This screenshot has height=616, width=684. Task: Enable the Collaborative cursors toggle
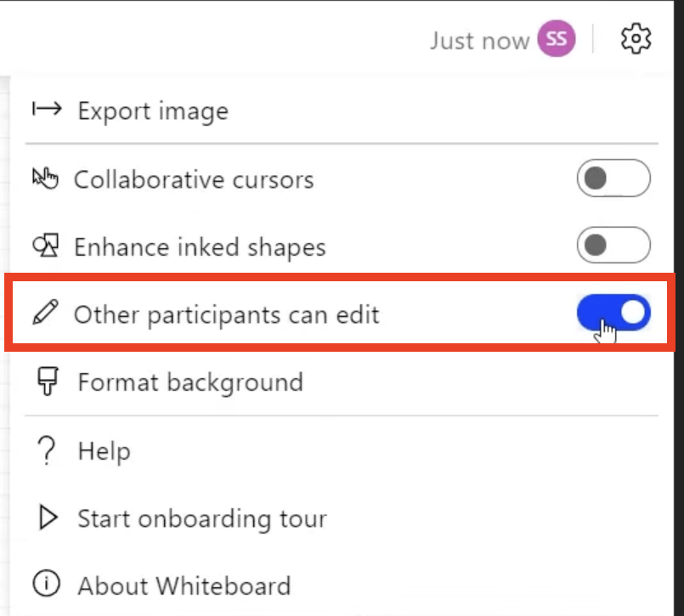[x=613, y=178]
